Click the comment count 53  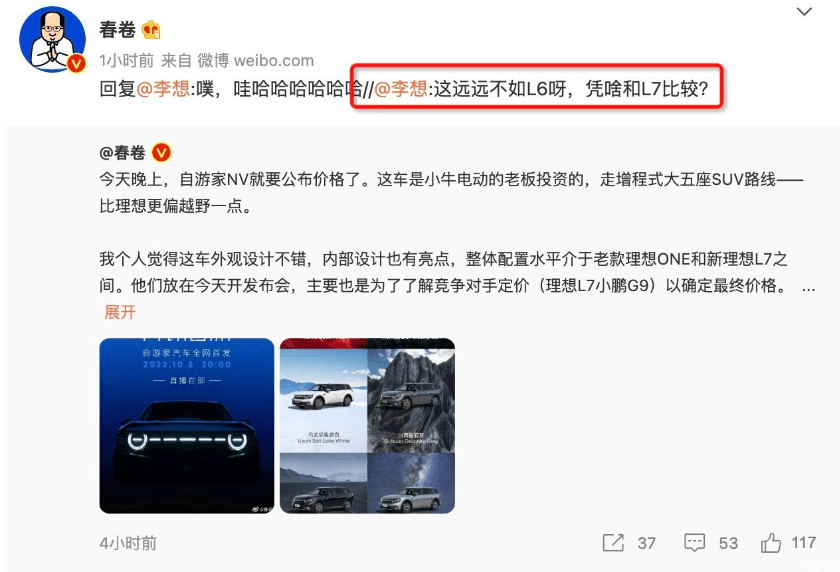pos(728,543)
